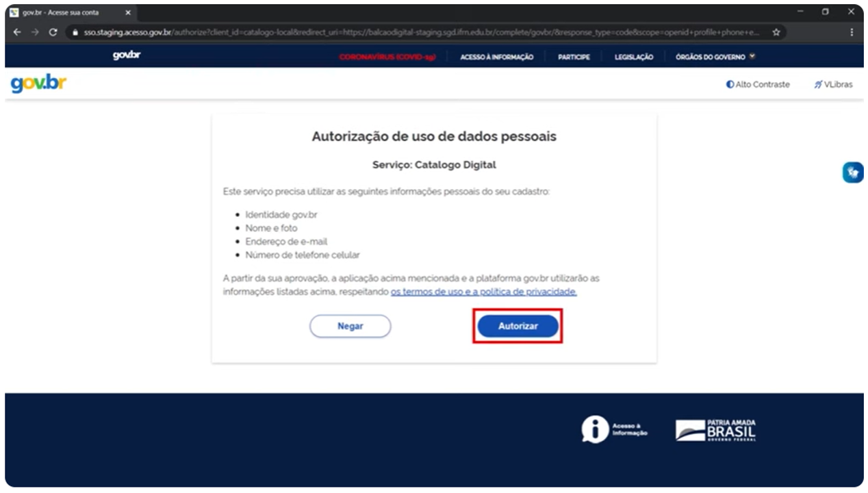Screen dimensions: 868x493
Task: Open the VLibras accessibility tool
Action: tap(833, 85)
